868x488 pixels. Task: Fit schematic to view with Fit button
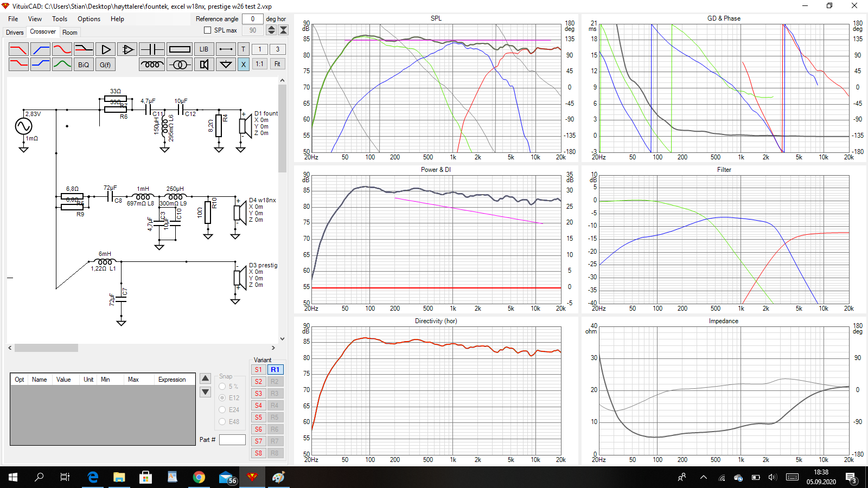click(x=277, y=64)
